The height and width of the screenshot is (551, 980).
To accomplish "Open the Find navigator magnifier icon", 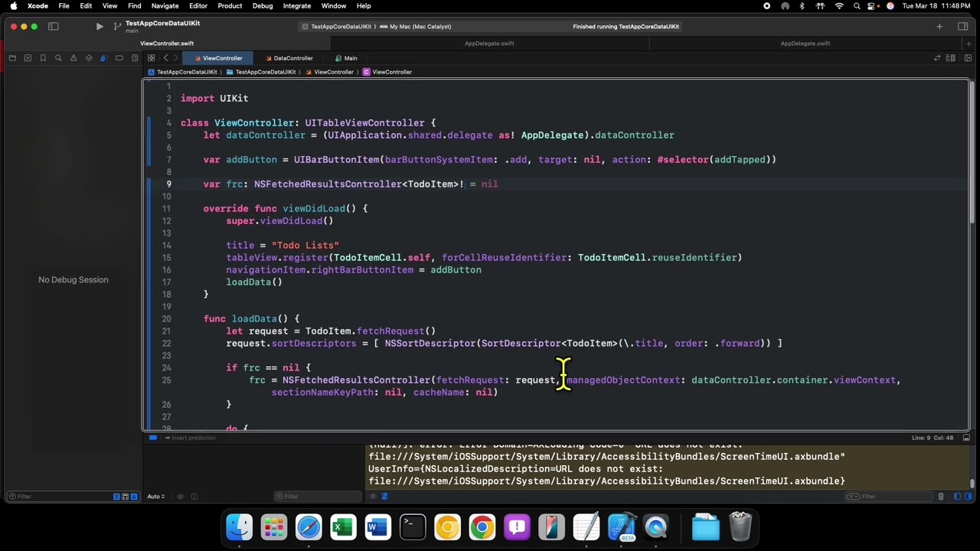I will tap(58, 58).
